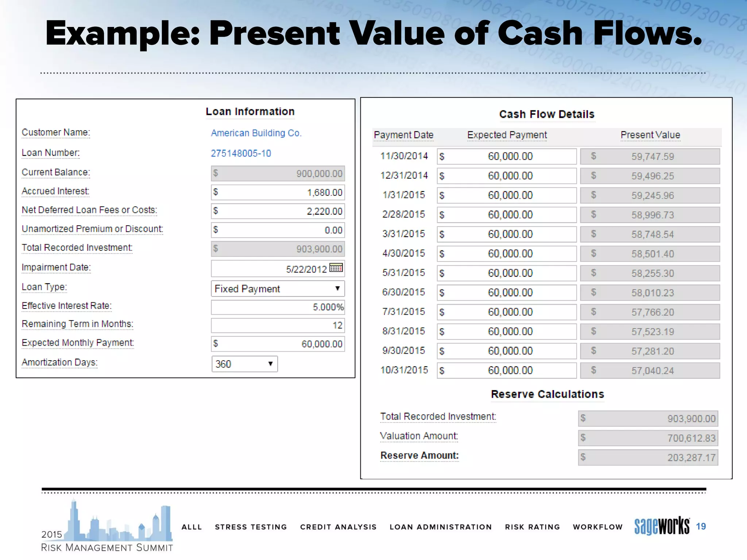
Task: Click the 2015 Risk Management Summit skyline logo
Action: (107, 526)
